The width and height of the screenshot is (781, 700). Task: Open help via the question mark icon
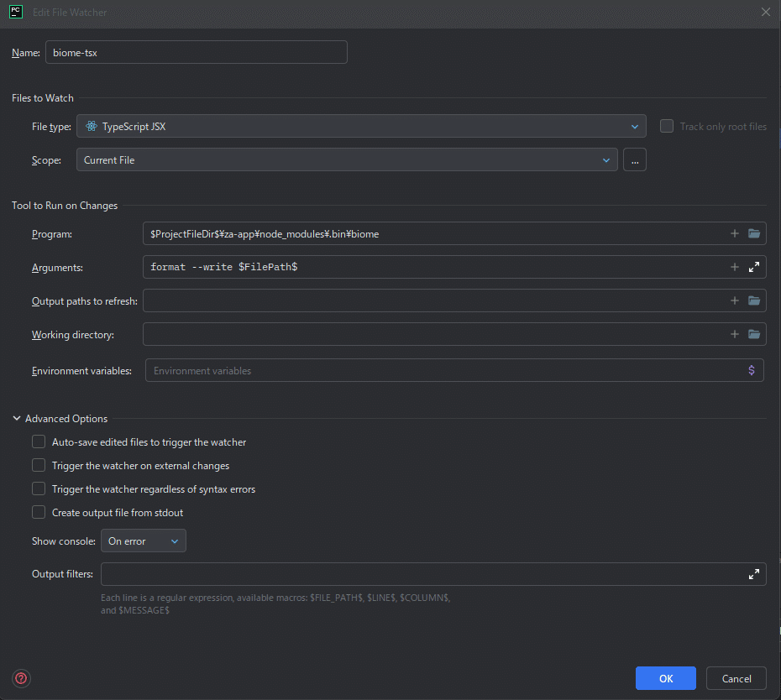coord(20,678)
